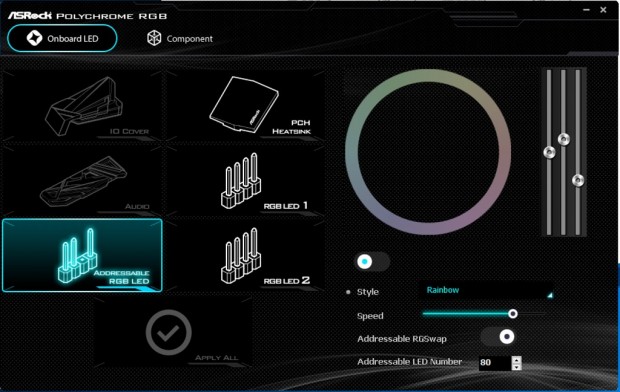
Task: Select the IO Cover LED zone
Action: 82,106
